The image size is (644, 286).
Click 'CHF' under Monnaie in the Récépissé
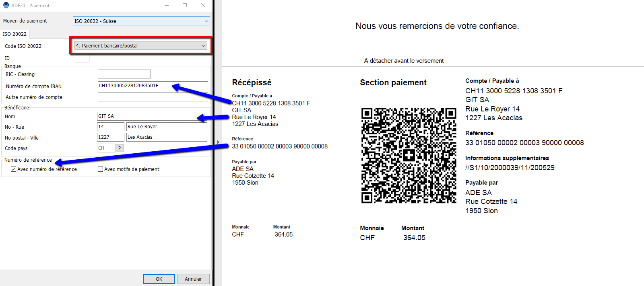click(238, 235)
